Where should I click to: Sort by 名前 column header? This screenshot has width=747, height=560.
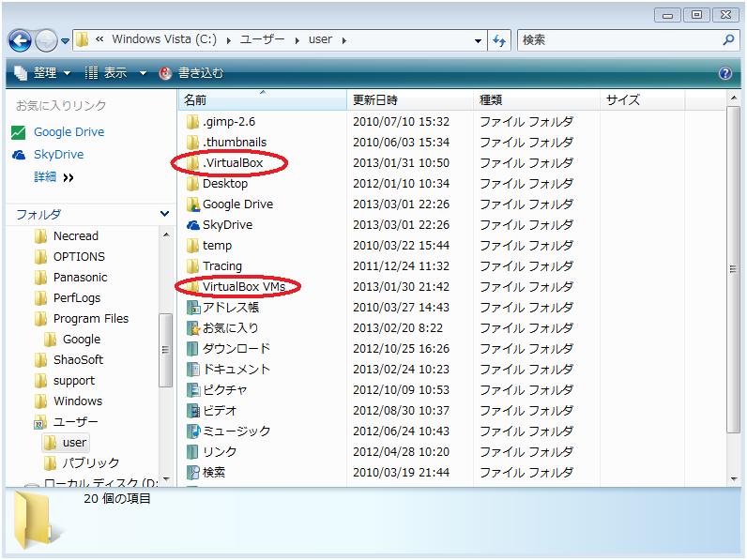coord(263,100)
